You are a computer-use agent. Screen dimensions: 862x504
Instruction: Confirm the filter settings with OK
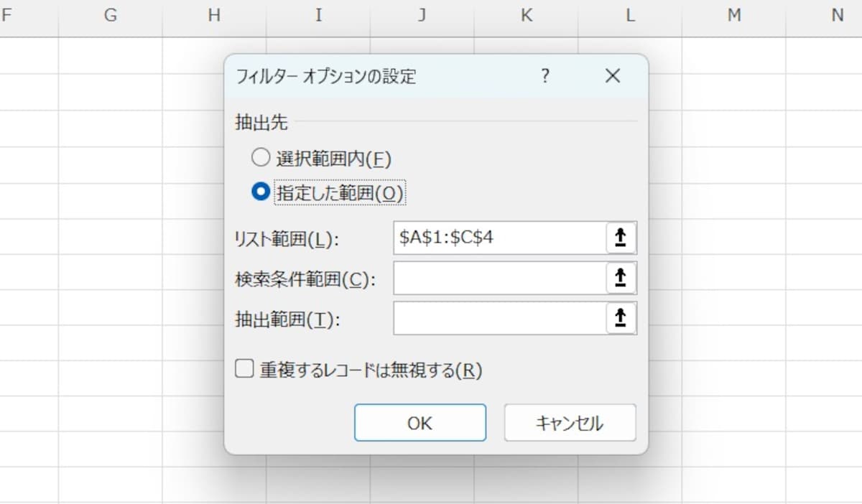(420, 423)
